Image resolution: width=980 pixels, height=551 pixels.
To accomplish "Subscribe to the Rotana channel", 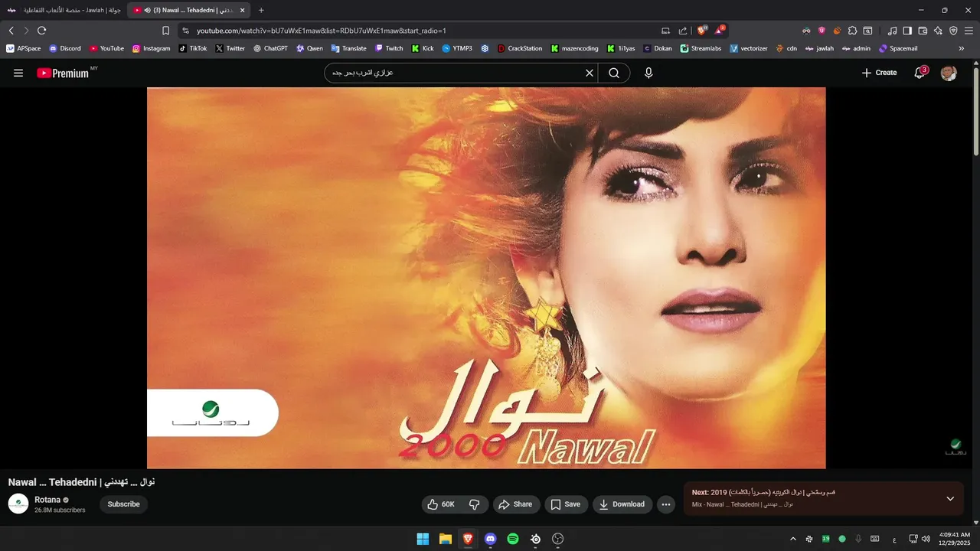I will (123, 504).
